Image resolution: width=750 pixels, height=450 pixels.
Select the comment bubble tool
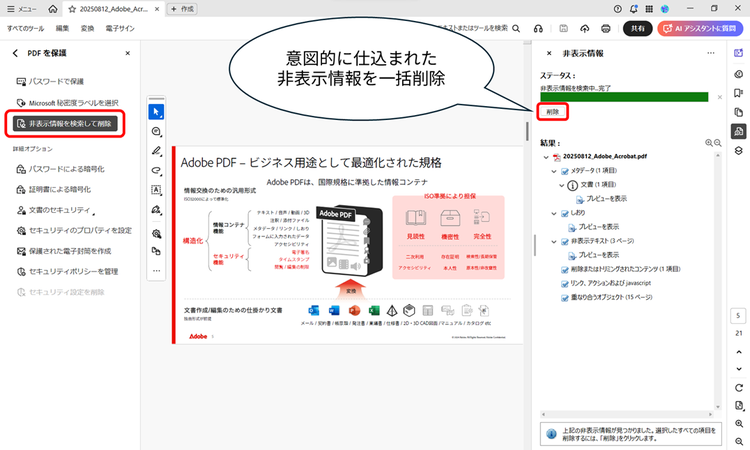coord(156,132)
